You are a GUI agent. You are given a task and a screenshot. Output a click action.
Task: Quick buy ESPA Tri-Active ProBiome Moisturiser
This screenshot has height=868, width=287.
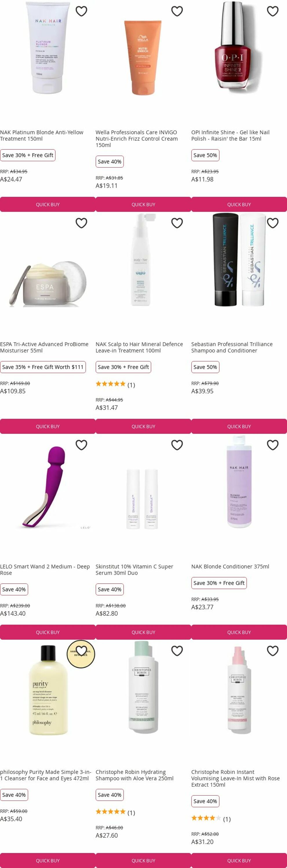coord(48,426)
